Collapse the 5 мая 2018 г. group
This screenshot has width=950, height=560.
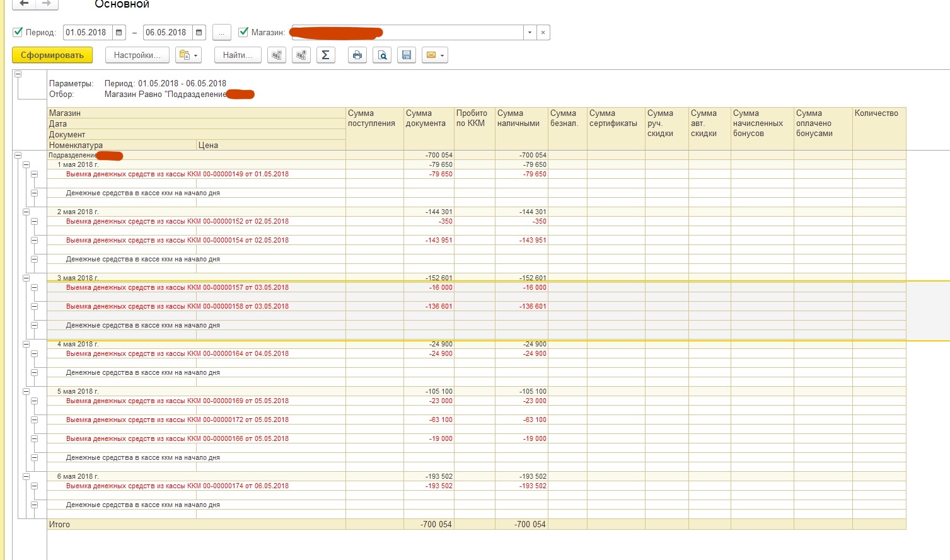click(x=26, y=392)
